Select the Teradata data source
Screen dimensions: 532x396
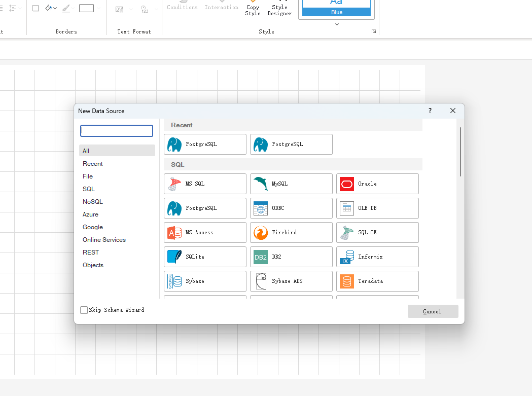coord(377,281)
